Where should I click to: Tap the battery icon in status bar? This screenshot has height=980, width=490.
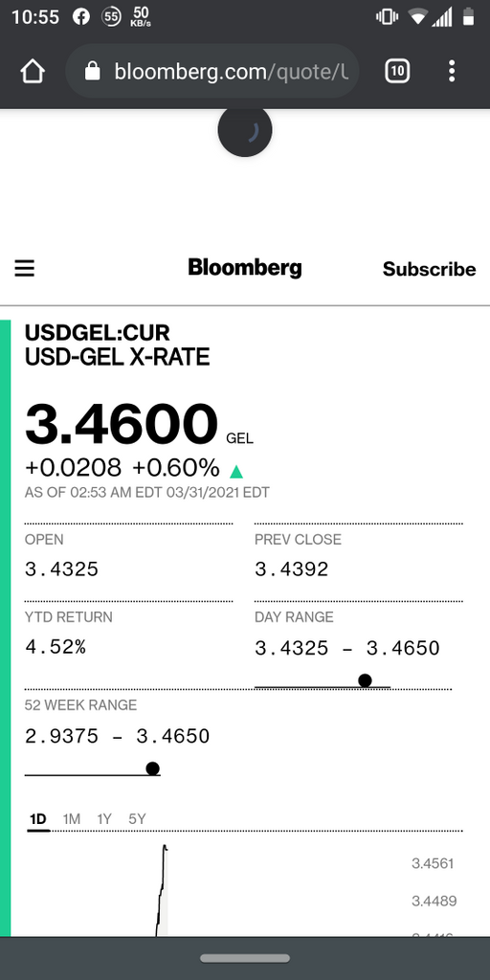468,17
